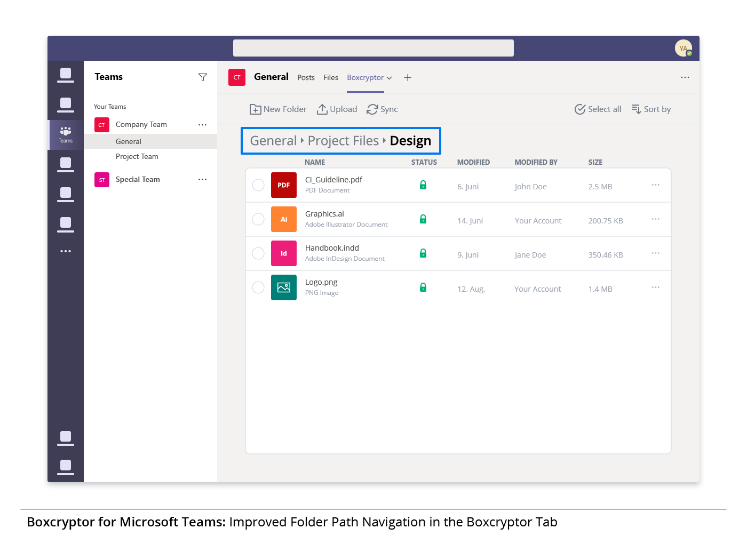
Task: Go to Project Files in breadcrumb path
Action: pyautogui.click(x=343, y=141)
